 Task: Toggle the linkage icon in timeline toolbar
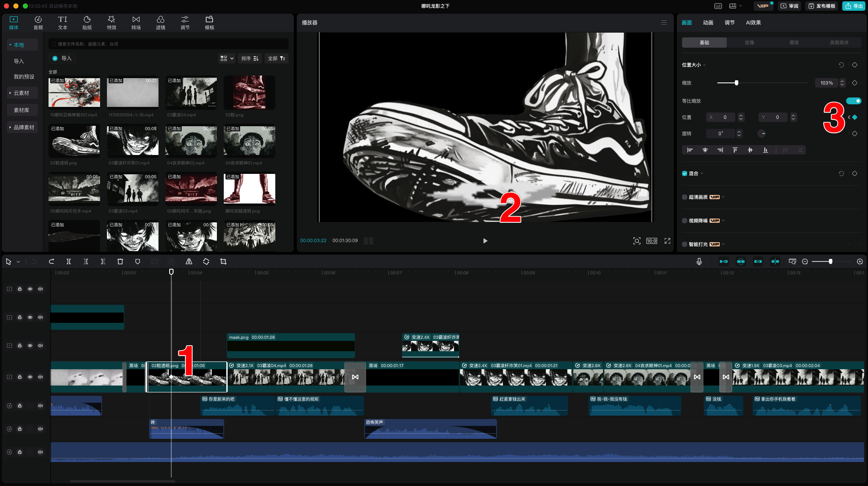click(758, 261)
